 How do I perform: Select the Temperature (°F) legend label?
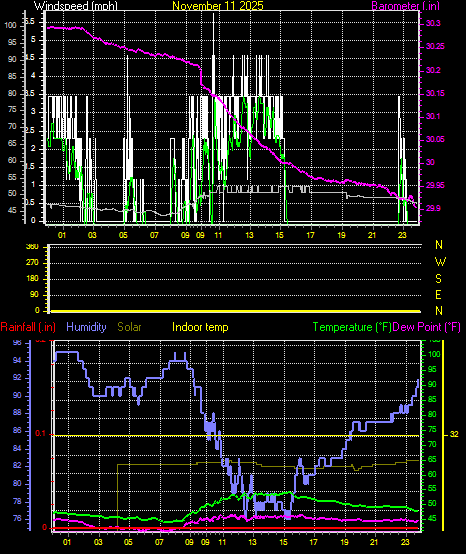coord(352,327)
